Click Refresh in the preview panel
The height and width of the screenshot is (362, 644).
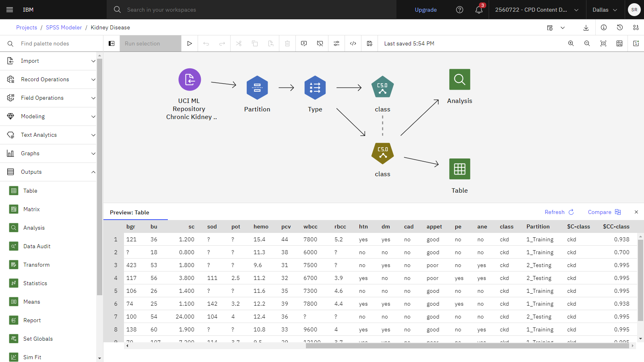559,212
